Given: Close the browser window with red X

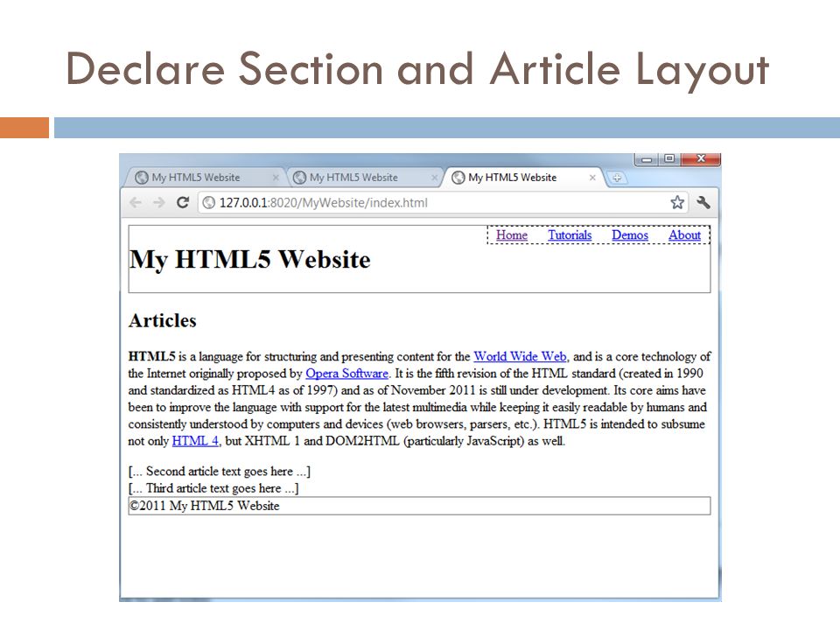Looking at the screenshot, I should pos(701,159).
